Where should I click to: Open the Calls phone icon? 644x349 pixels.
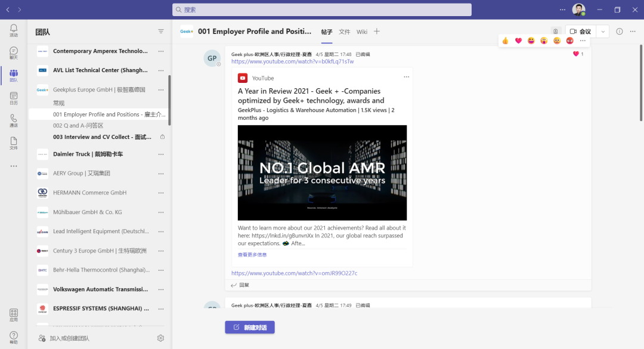(14, 121)
